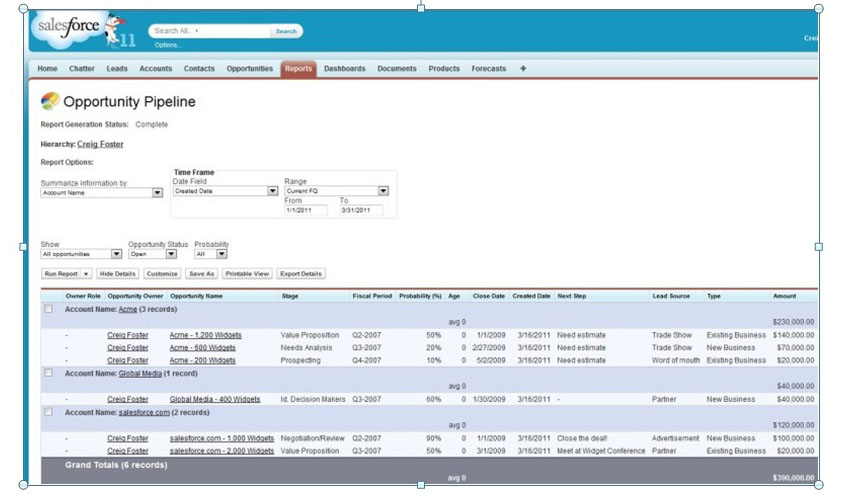Open search Options link

[x=168, y=45]
